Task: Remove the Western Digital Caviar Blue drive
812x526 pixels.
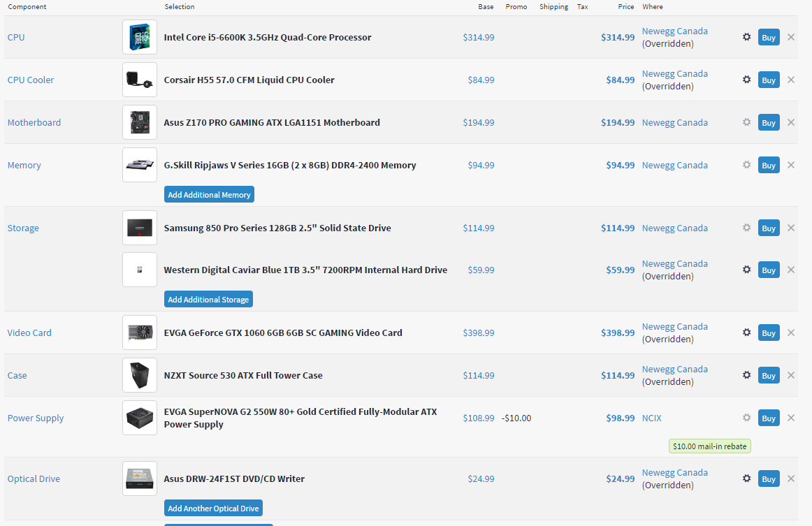Action: coord(791,269)
